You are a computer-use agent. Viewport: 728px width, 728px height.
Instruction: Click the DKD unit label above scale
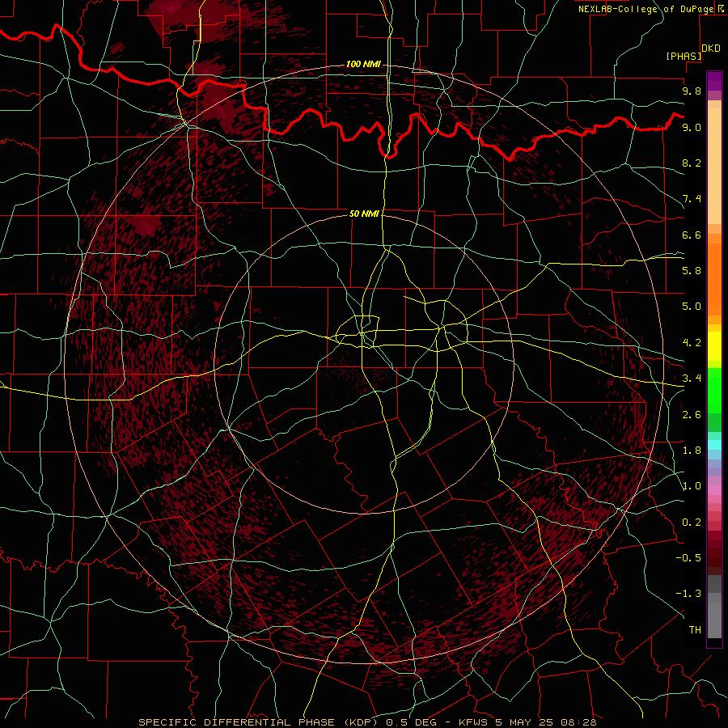711,49
